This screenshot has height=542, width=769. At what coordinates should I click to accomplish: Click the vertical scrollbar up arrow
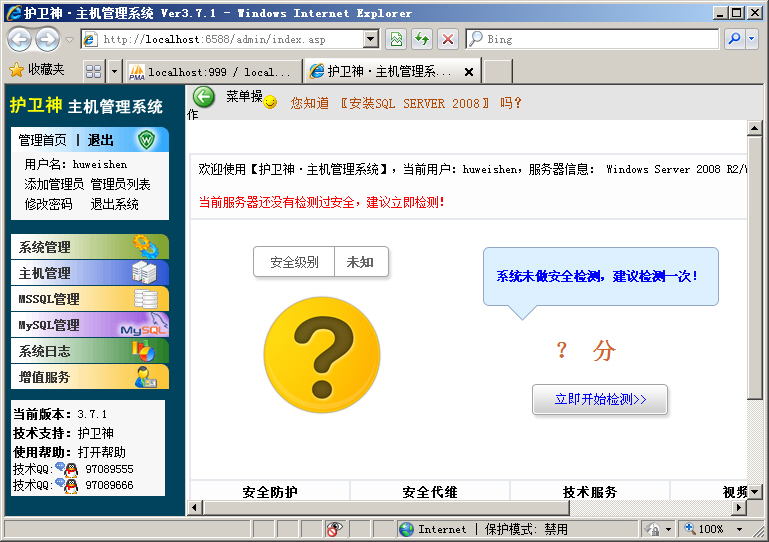(754, 129)
